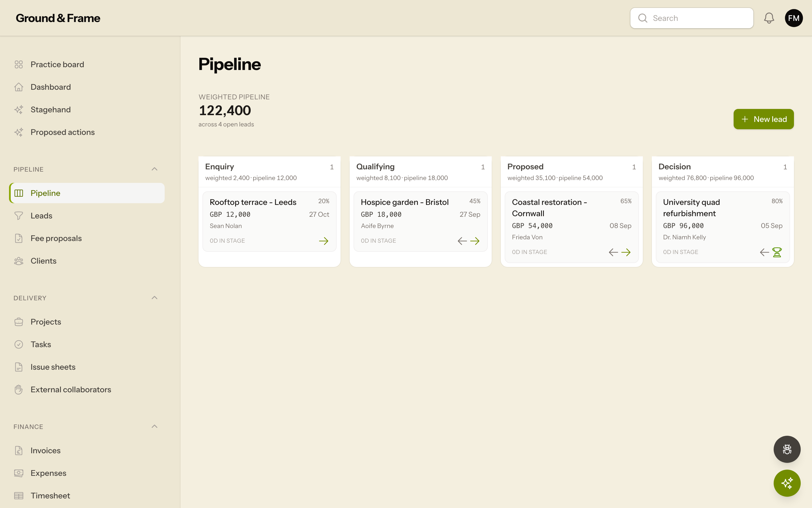Navigate to Projects
Screen dimensions: 812x508
pos(87,322)
